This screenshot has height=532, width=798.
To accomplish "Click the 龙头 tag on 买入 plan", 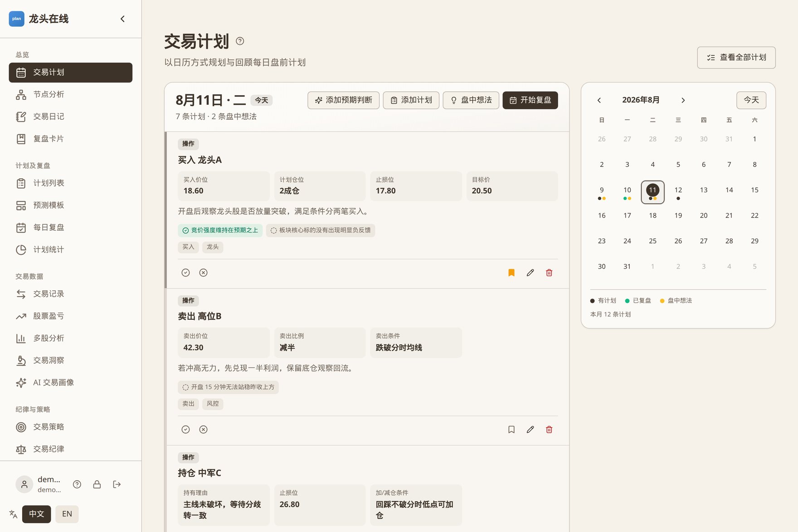I will tap(213, 247).
